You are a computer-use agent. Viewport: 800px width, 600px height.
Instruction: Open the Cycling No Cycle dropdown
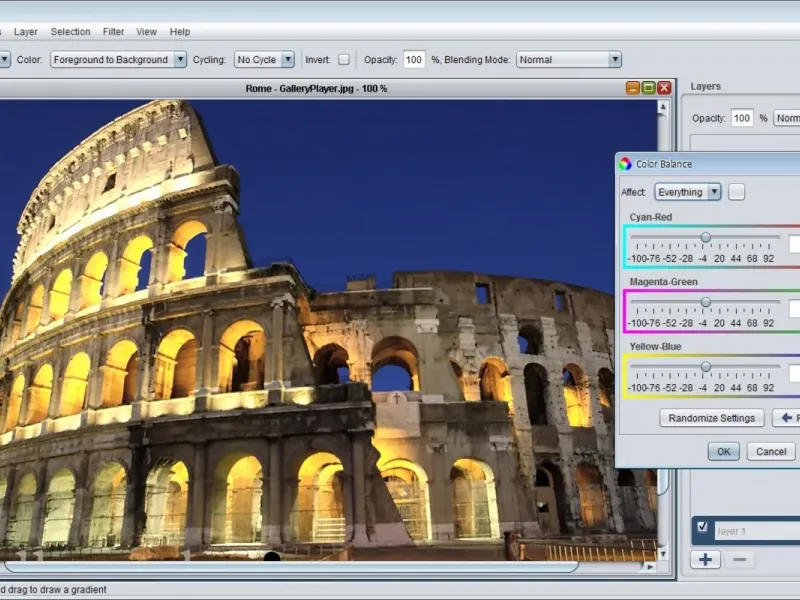pos(264,60)
